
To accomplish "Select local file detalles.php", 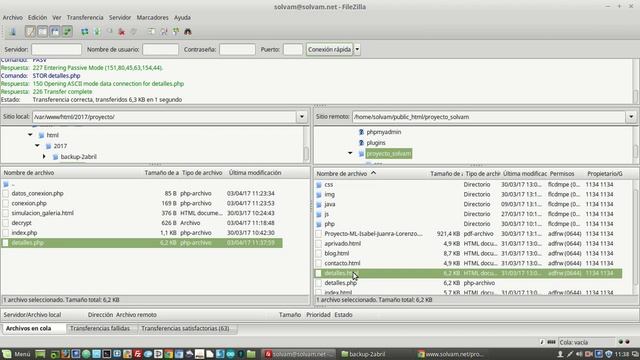I will point(27,243).
